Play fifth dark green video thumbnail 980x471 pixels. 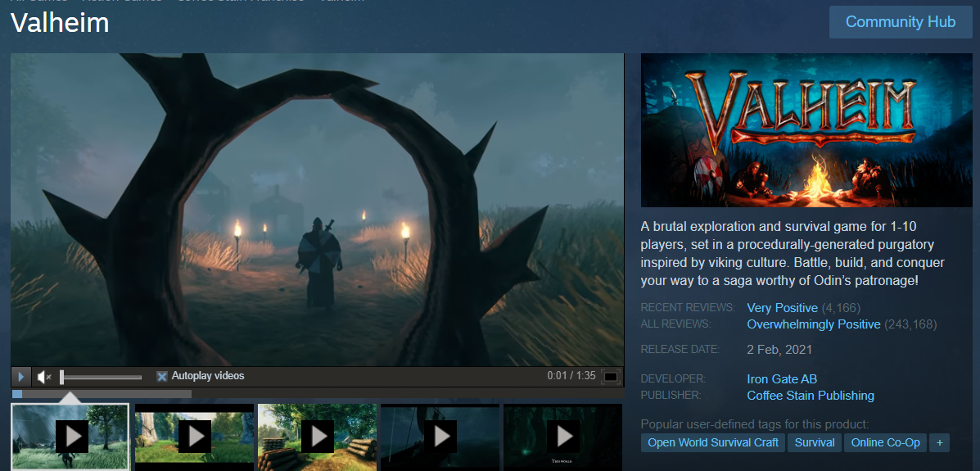562,437
